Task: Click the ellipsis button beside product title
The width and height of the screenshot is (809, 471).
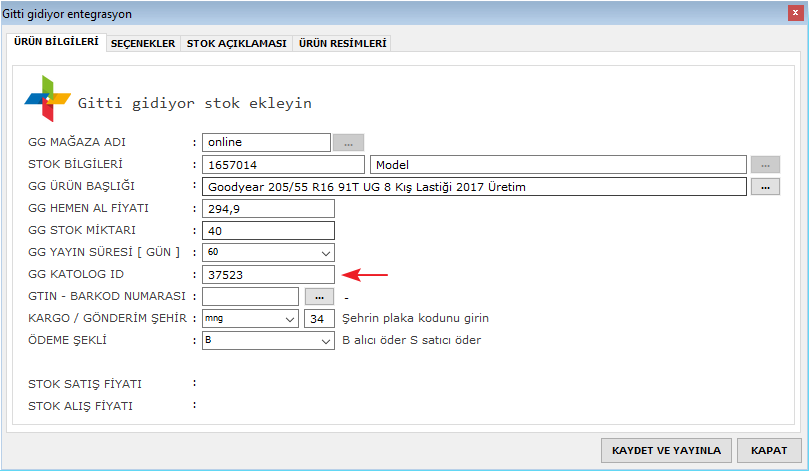Action: 765,187
